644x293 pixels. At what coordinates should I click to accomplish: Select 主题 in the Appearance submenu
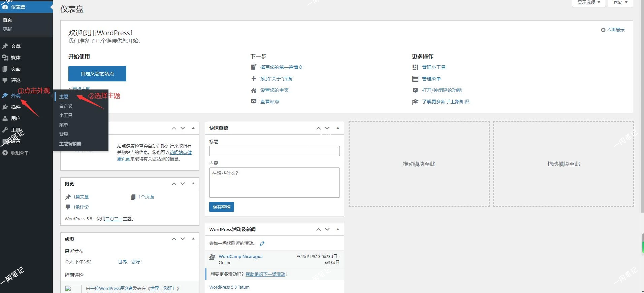64,97
